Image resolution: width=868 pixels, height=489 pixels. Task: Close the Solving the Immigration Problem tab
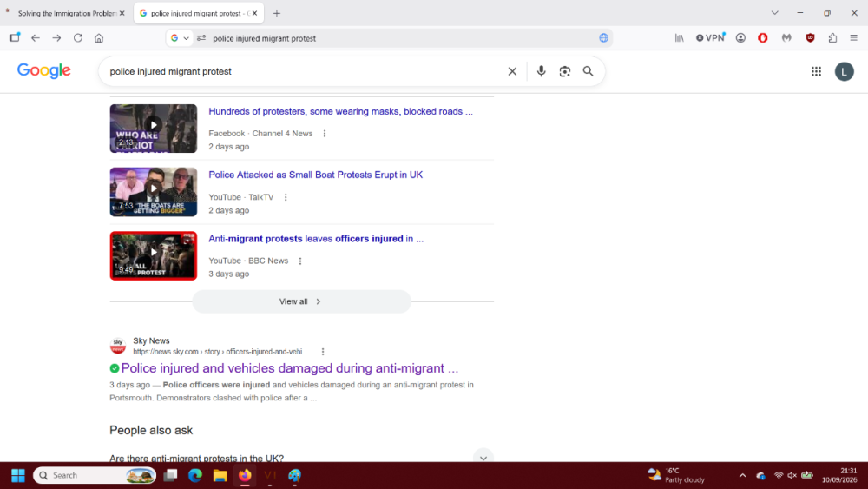(x=122, y=13)
